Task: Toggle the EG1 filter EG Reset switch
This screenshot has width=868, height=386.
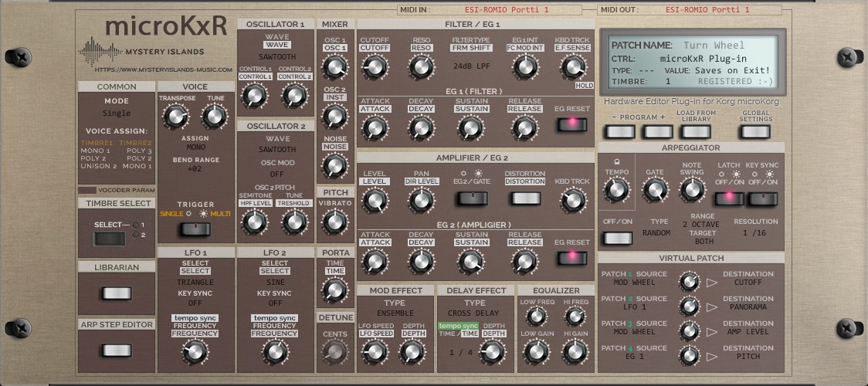Action: click(x=571, y=124)
